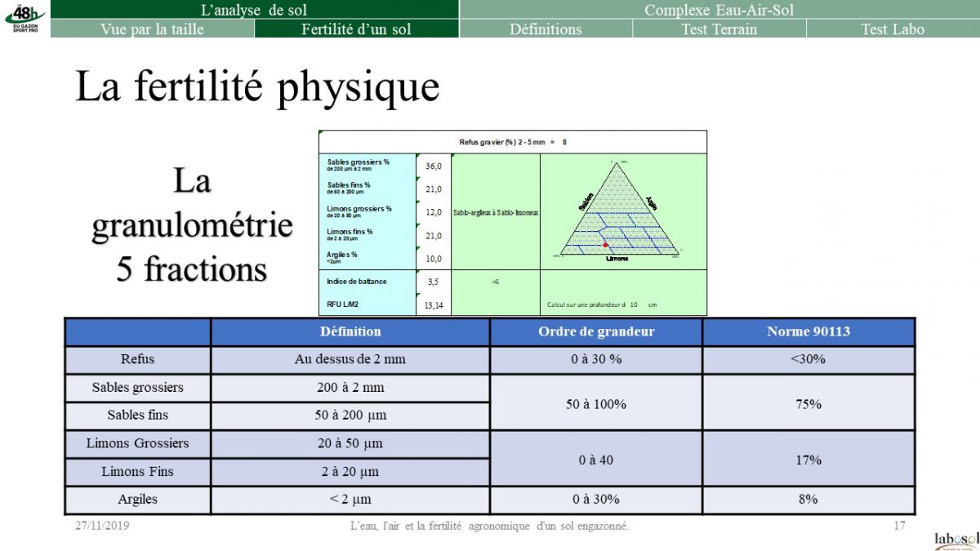Click the Argiles % value 10,0
This screenshot has width=980, height=551.
click(x=434, y=259)
